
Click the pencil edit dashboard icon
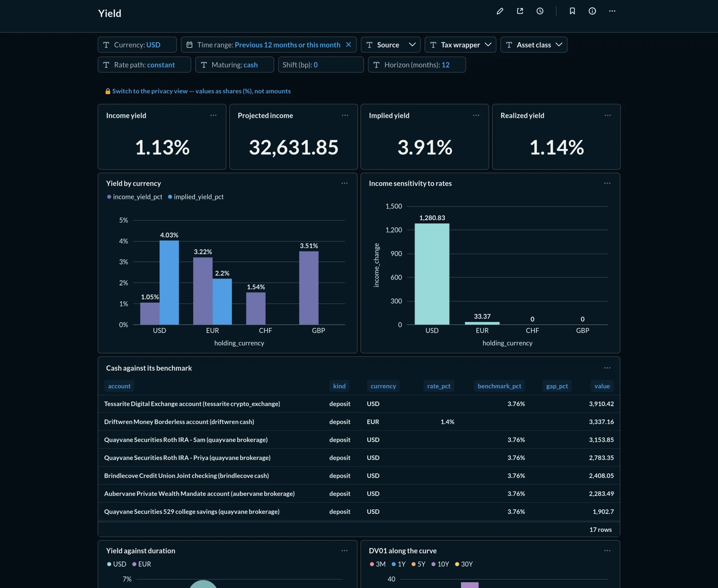500,11
